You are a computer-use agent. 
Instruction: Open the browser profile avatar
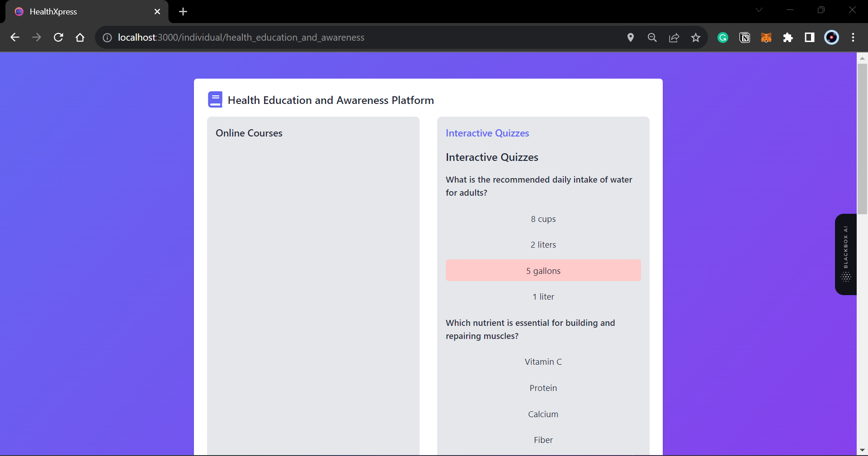click(x=831, y=38)
